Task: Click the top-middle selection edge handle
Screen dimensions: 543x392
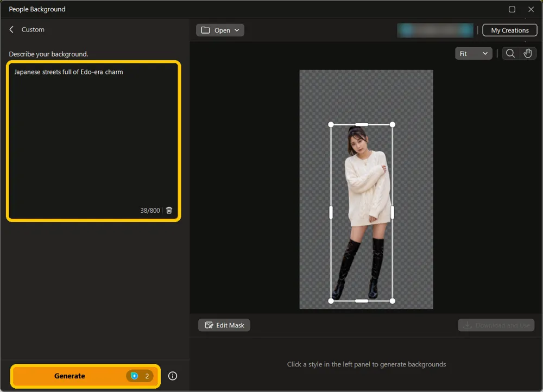Action: pyautogui.click(x=362, y=124)
